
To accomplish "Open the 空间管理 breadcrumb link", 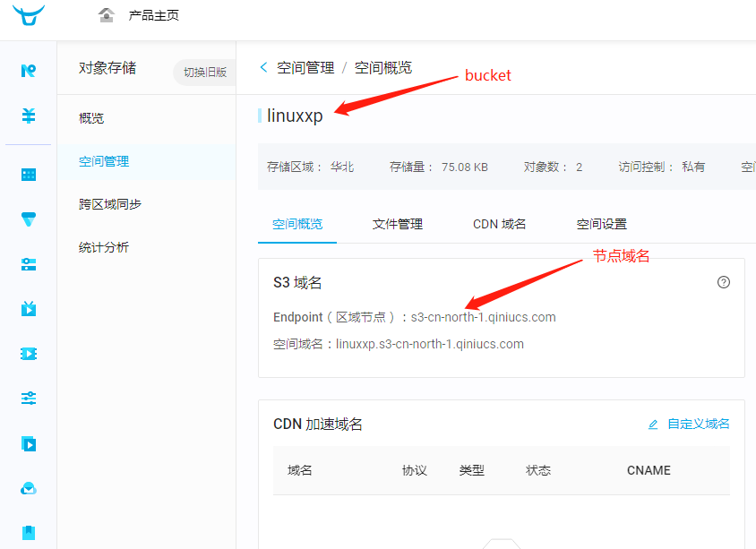I will click(x=305, y=68).
